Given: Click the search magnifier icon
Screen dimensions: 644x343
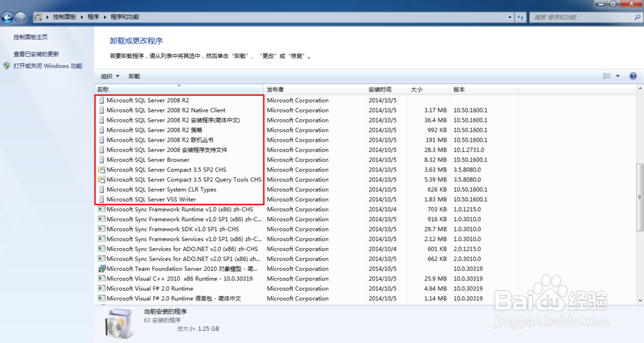Looking at the screenshot, I should tap(637, 17).
